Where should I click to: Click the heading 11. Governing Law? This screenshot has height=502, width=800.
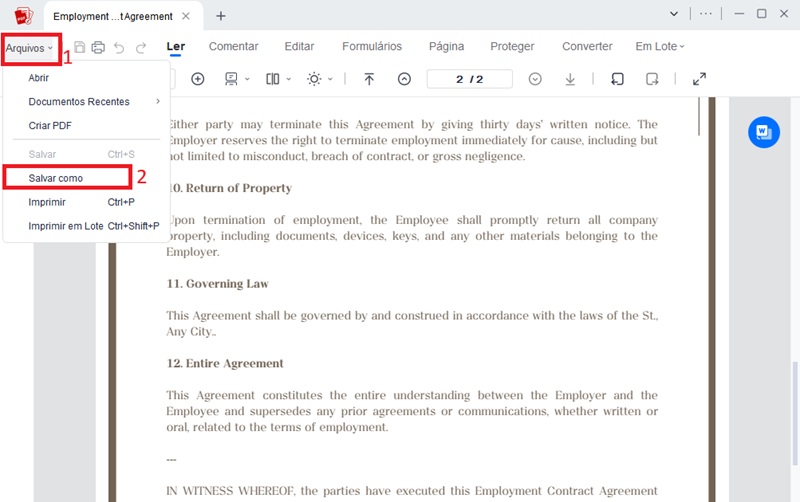click(217, 284)
